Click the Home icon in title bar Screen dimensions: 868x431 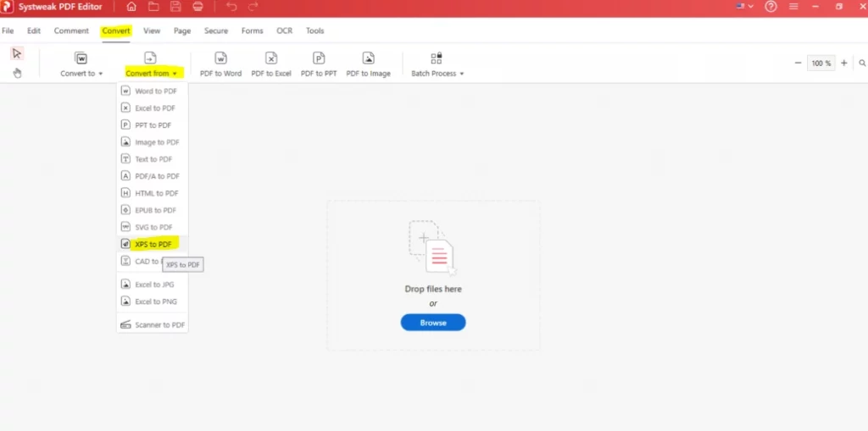tap(131, 7)
